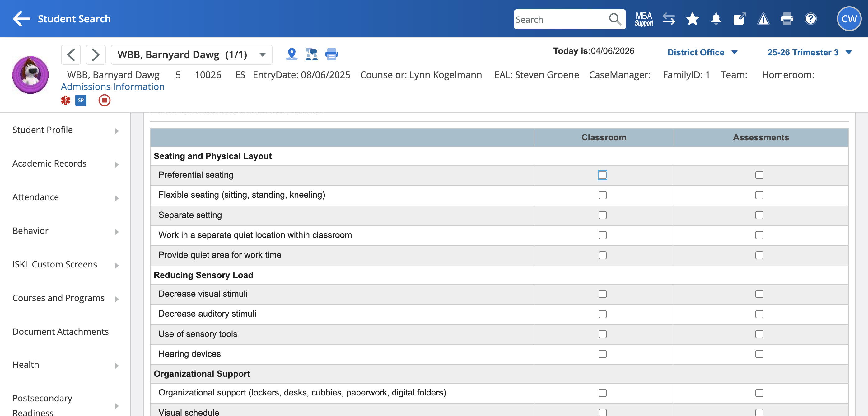Viewport: 868px width, 416px height.
Task: Click the MBA Support icon
Action: pyautogui.click(x=644, y=19)
